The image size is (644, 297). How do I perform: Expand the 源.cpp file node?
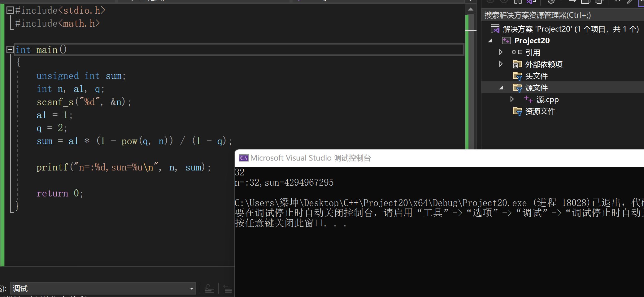pos(512,99)
